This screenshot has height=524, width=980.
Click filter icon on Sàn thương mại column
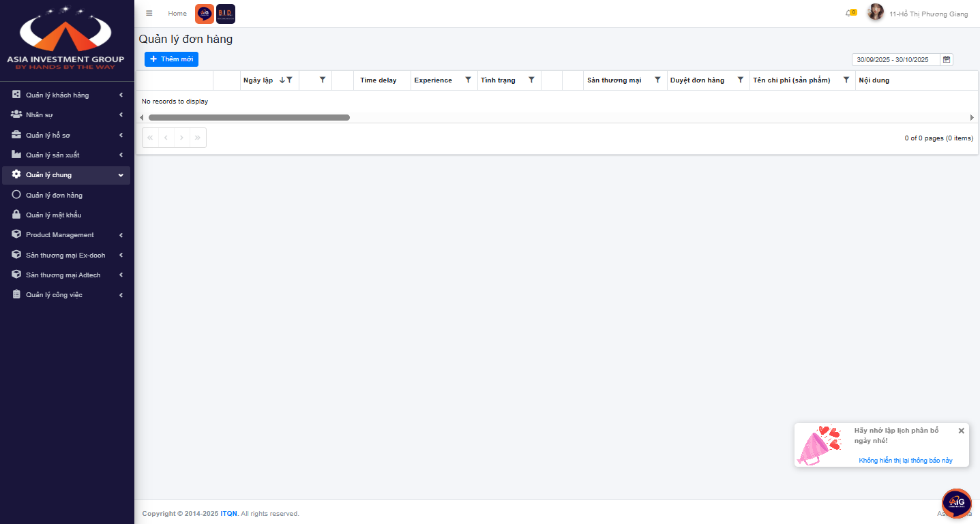click(x=657, y=80)
